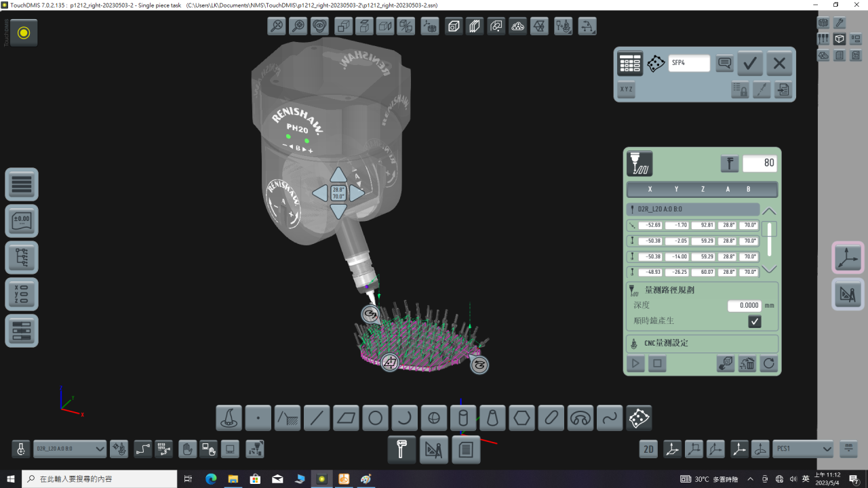Select the Slot feature tool

click(551, 418)
